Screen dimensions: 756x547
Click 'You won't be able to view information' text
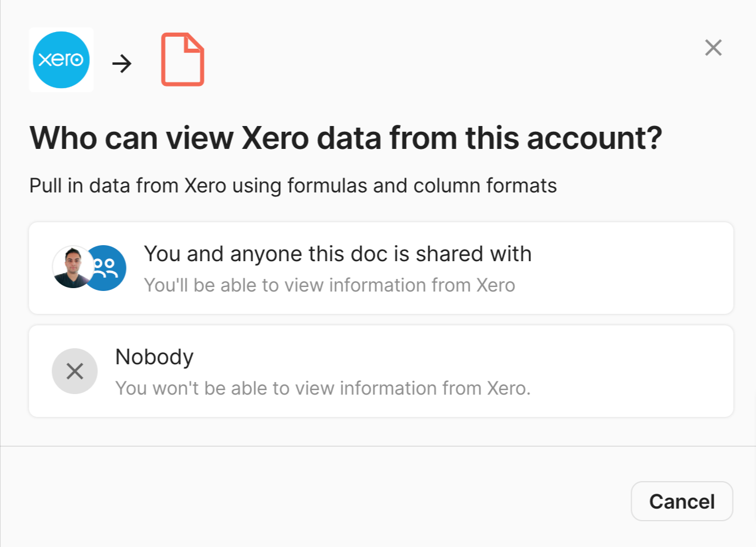coord(322,388)
